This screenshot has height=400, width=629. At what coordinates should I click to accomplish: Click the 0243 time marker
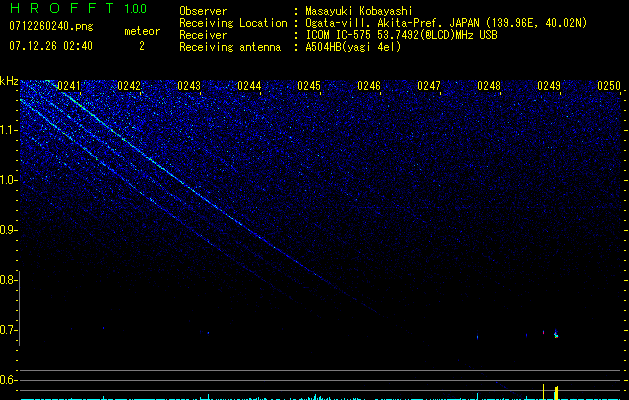point(189,86)
